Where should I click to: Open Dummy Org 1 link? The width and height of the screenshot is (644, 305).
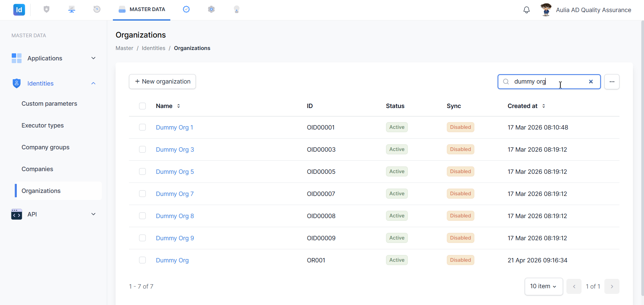[174, 128]
